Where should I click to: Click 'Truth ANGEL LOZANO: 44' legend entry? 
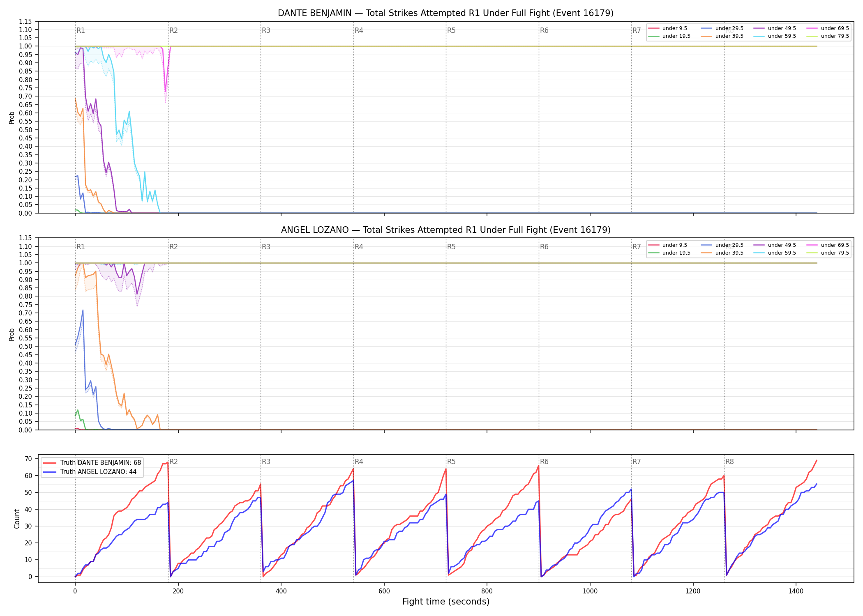(90, 472)
